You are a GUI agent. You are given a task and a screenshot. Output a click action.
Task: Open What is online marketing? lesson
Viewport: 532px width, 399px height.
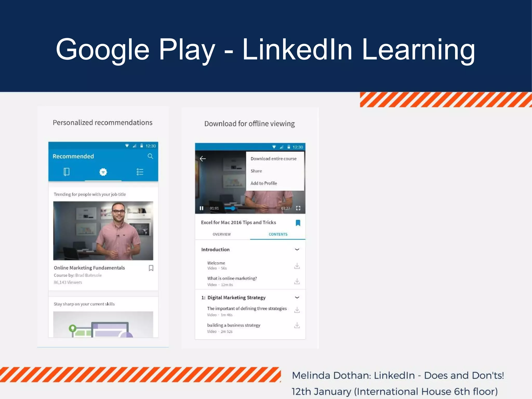pyautogui.click(x=232, y=278)
